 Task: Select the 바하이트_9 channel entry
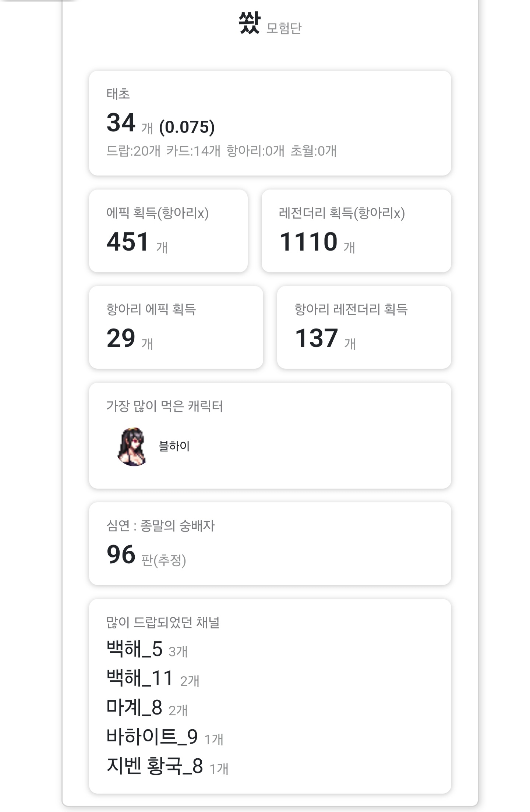point(152,737)
